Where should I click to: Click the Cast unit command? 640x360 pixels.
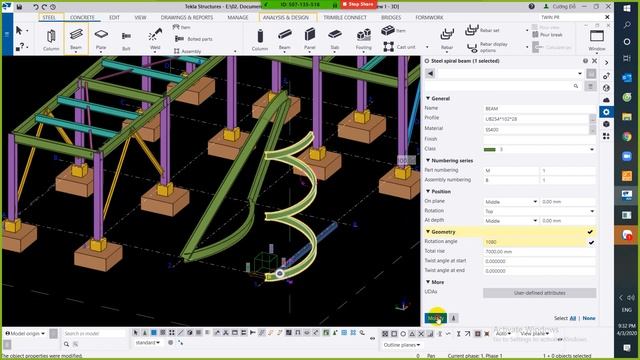pos(399,47)
